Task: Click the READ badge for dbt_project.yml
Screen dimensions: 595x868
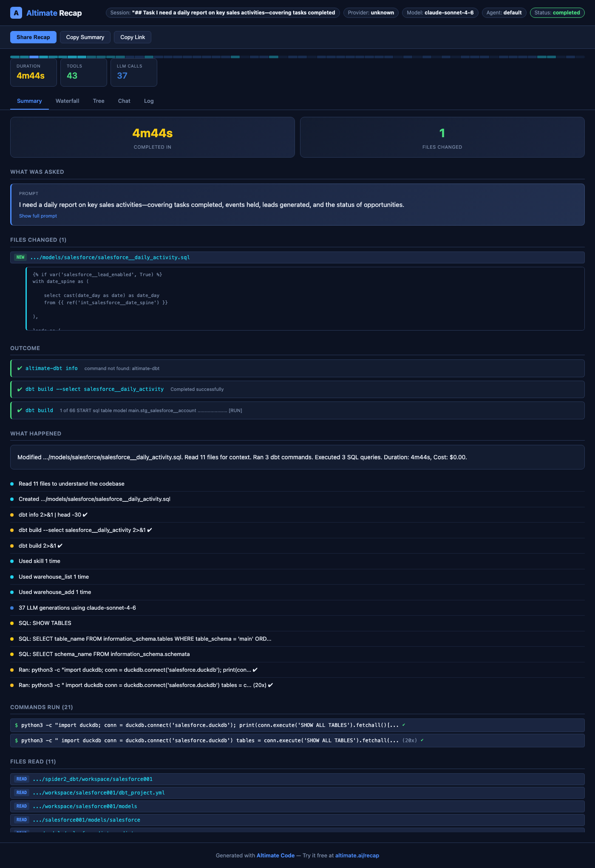Action: (x=21, y=793)
